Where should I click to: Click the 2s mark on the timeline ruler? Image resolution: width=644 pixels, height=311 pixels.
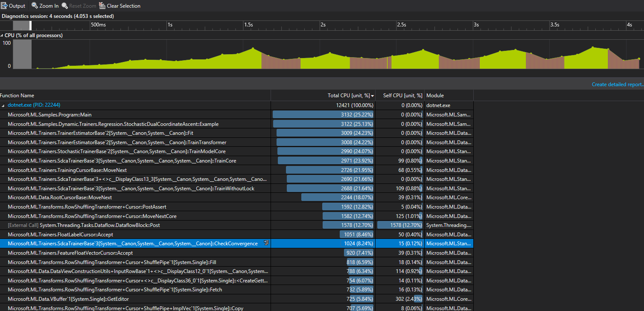coord(322,25)
